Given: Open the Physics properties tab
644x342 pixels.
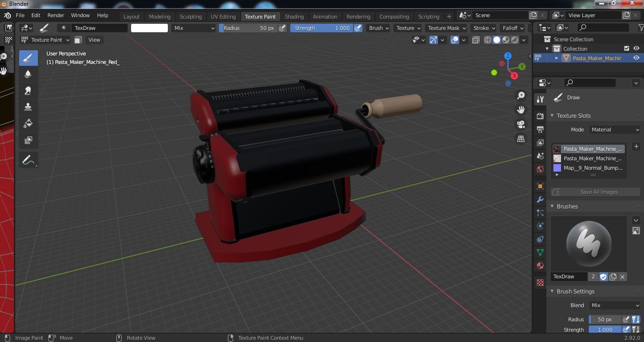Looking at the screenshot, I should click(540, 226).
